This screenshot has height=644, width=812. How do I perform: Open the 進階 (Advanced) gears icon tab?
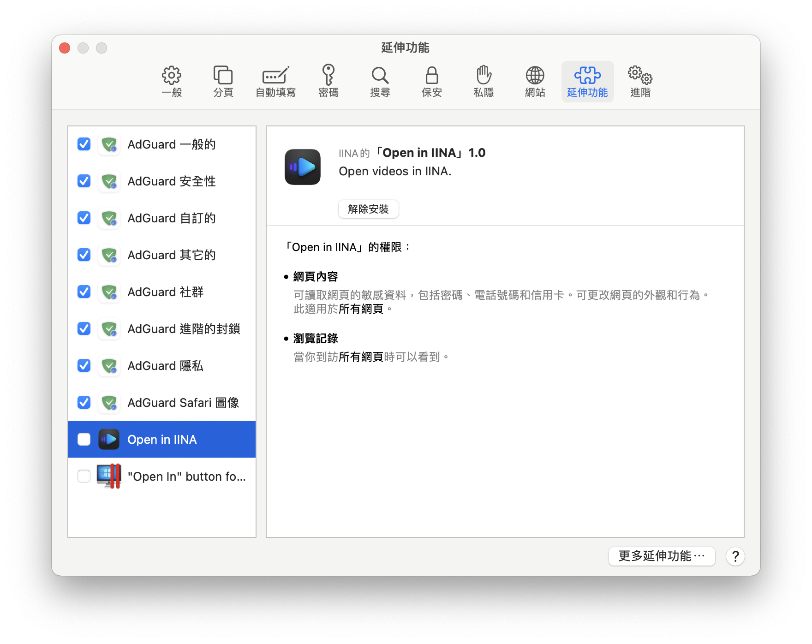[x=640, y=81]
